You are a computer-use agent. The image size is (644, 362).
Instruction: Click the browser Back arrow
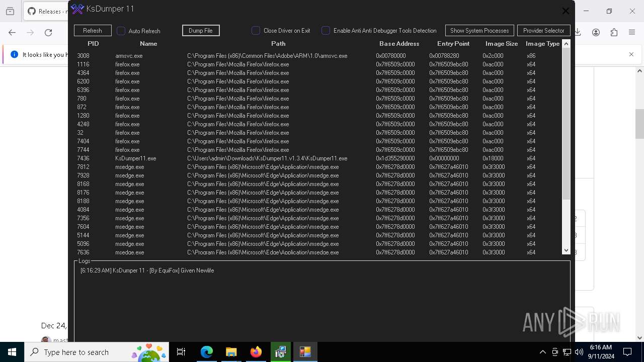pos(12,32)
